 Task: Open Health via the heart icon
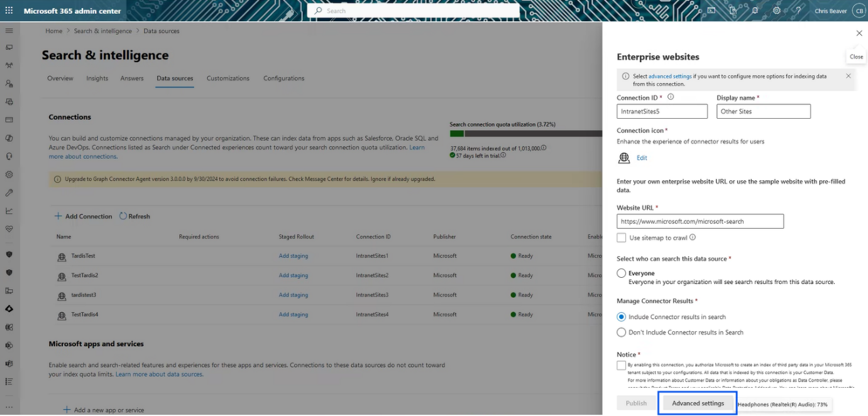click(9, 229)
